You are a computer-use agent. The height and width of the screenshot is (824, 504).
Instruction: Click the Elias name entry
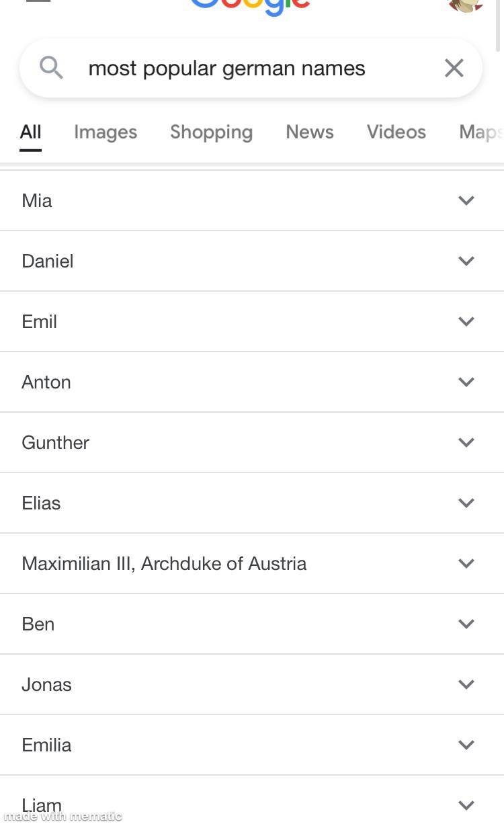coord(41,503)
